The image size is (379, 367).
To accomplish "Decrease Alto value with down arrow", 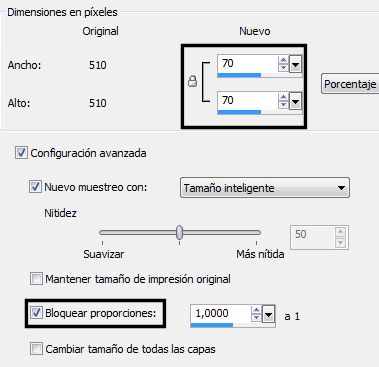I will (283, 105).
